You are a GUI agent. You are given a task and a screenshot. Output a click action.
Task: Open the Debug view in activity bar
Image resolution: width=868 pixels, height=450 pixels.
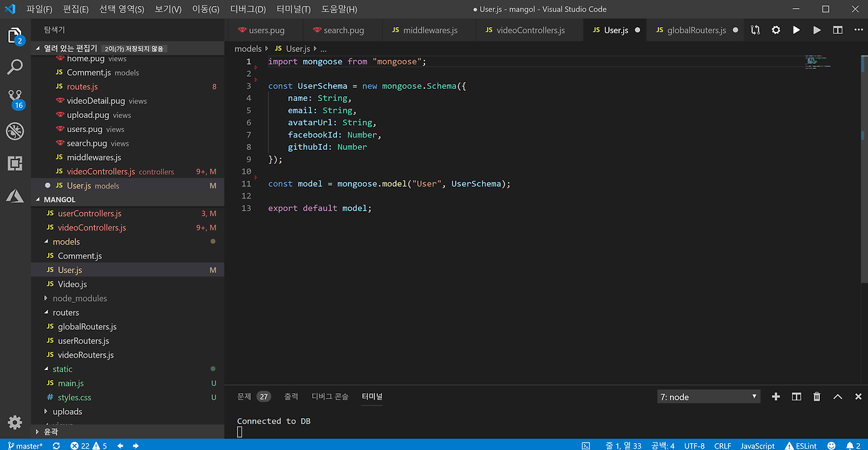click(x=15, y=131)
